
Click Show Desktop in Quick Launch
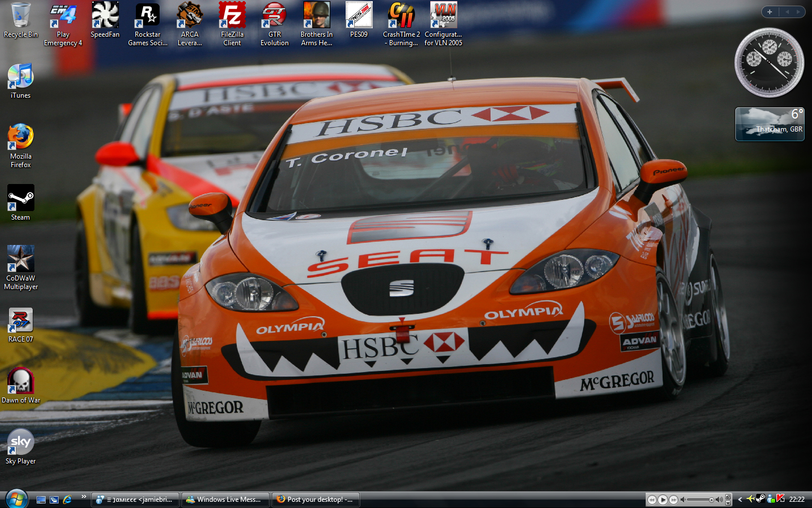click(41, 500)
